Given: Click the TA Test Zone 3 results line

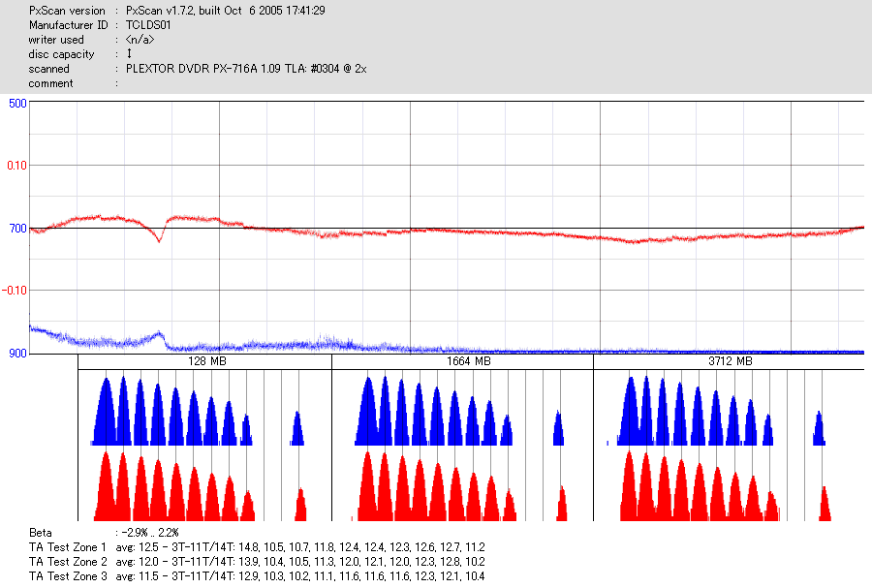Looking at the screenshot, I should tap(257, 576).
